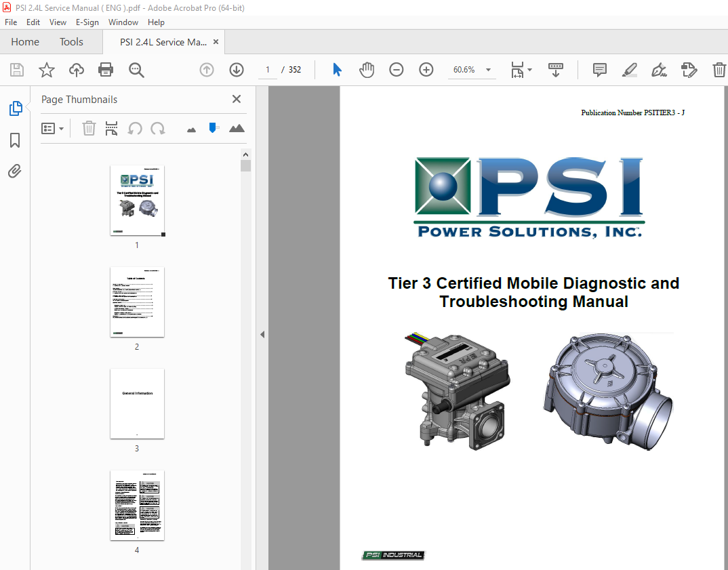The height and width of the screenshot is (570, 728).
Task: Select page 3 General Information thumbnail
Action: [137, 404]
